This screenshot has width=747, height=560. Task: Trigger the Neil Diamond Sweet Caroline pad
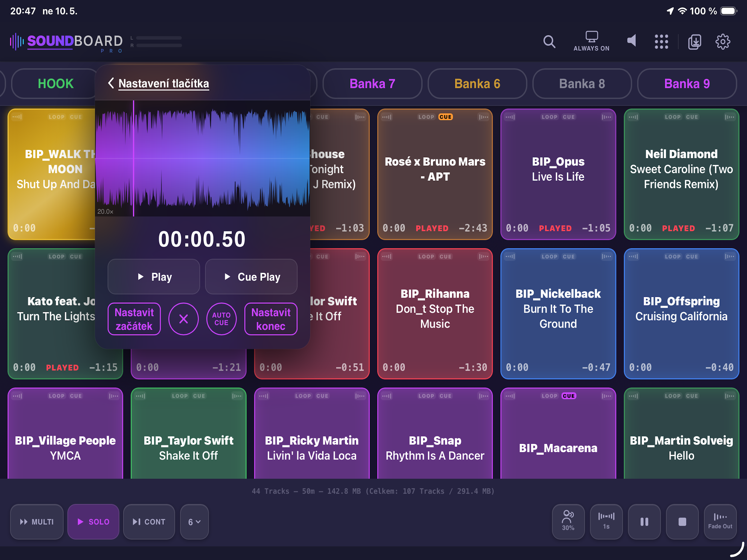pyautogui.click(x=681, y=174)
